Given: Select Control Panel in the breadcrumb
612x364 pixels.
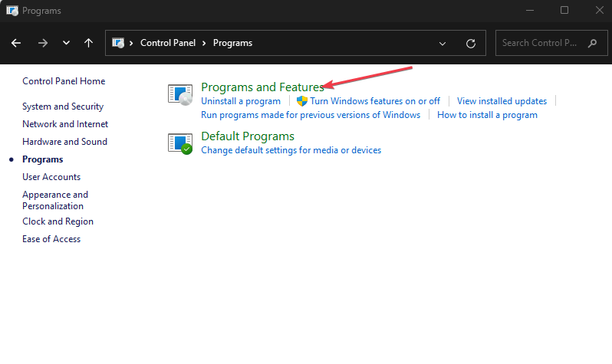Looking at the screenshot, I should 168,43.
